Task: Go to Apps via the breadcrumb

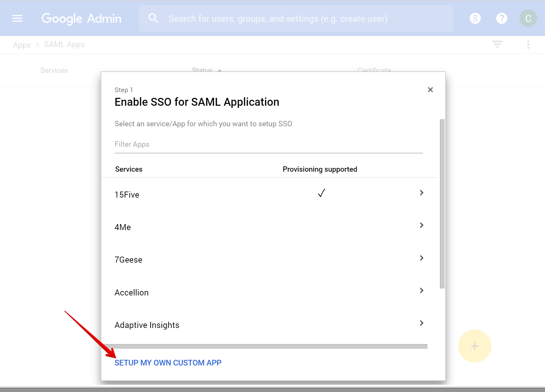Action: pos(21,45)
